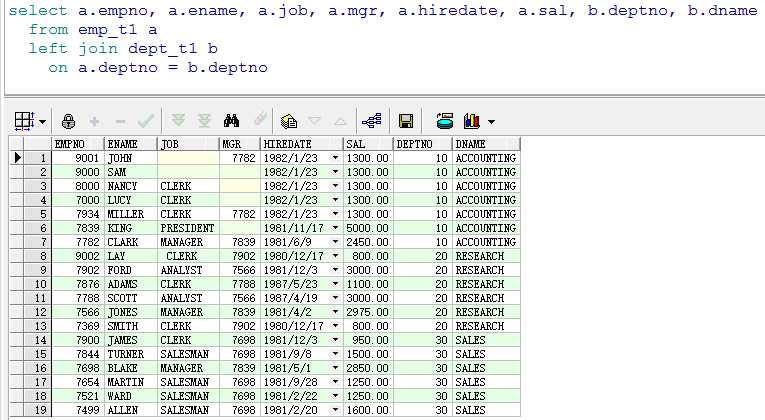Click the HIREDATE column header
Screen dimensions: 765x420
tap(302, 144)
